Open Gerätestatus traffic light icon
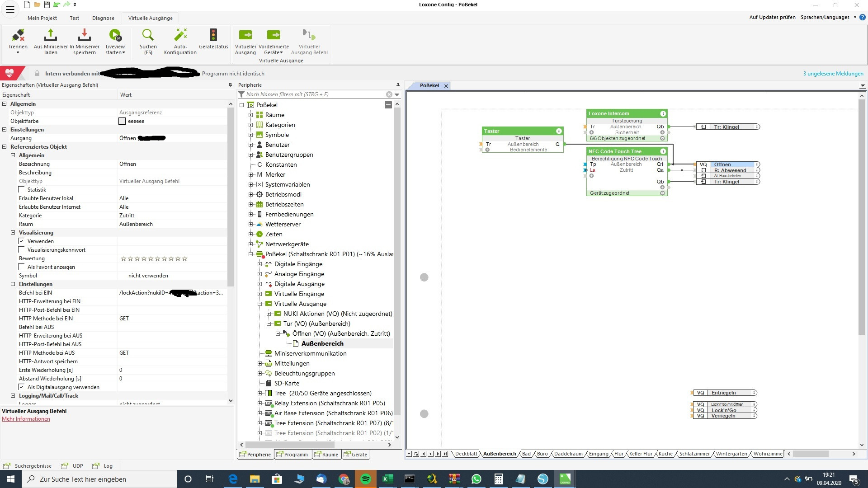Viewport: 868px width, 488px height. click(x=213, y=36)
